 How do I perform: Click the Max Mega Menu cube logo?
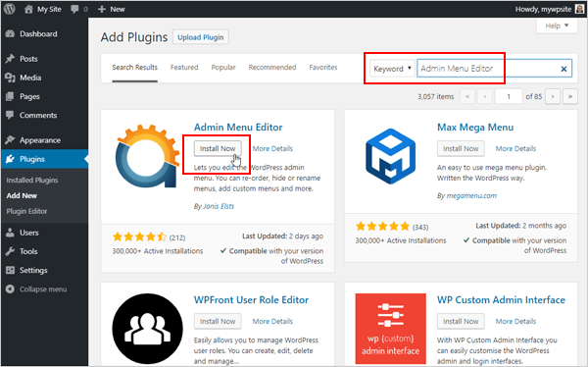(391, 156)
